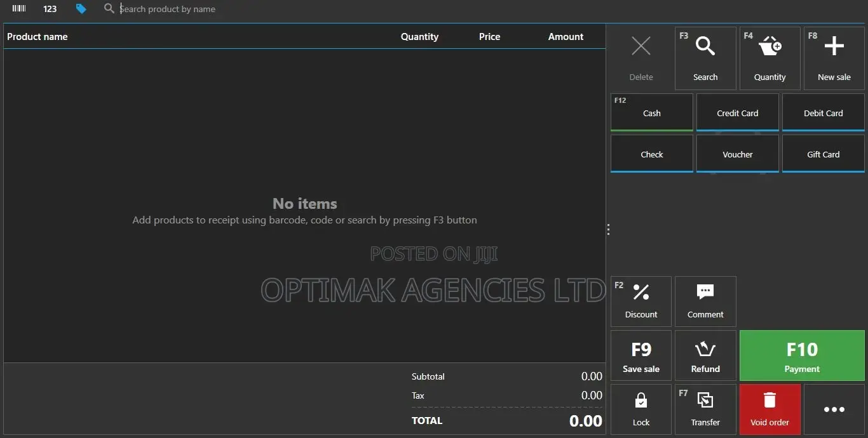Click the Tax value 0.00
The height and width of the screenshot is (438, 868).
click(592, 395)
